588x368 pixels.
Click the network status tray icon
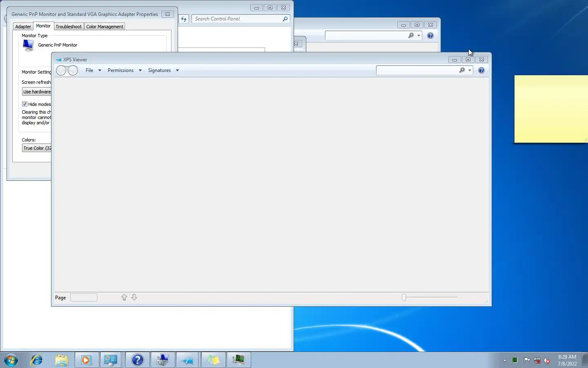(537, 360)
